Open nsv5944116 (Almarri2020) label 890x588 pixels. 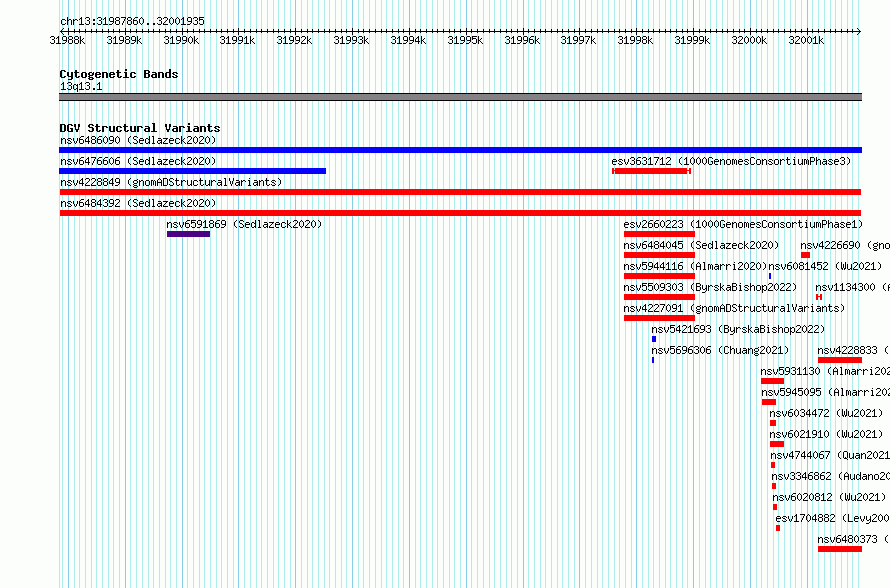point(695,266)
